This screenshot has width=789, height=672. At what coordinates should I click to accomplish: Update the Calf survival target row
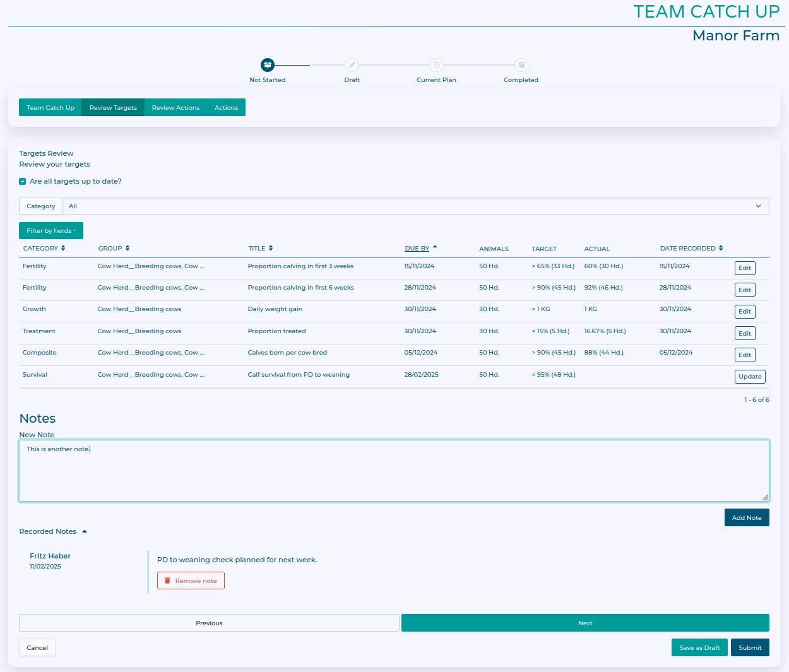click(x=750, y=377)
